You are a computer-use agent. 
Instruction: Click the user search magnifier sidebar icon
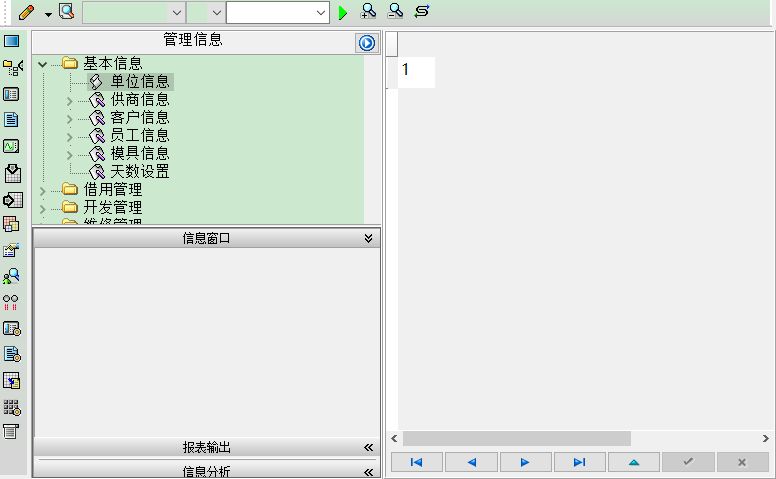coord(11,277)
